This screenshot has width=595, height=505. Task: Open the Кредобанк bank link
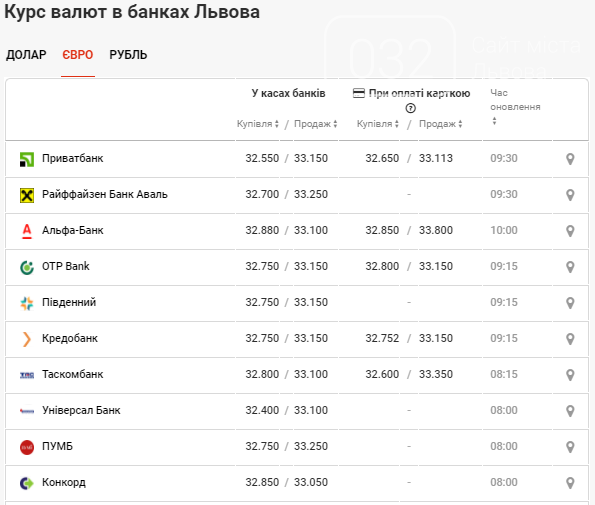pos(70,338)
